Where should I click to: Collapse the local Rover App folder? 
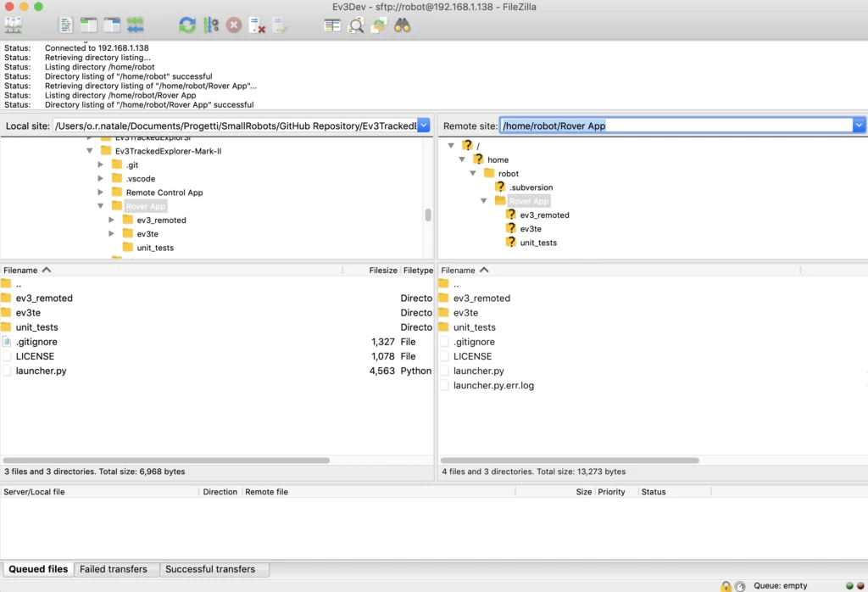101,206
